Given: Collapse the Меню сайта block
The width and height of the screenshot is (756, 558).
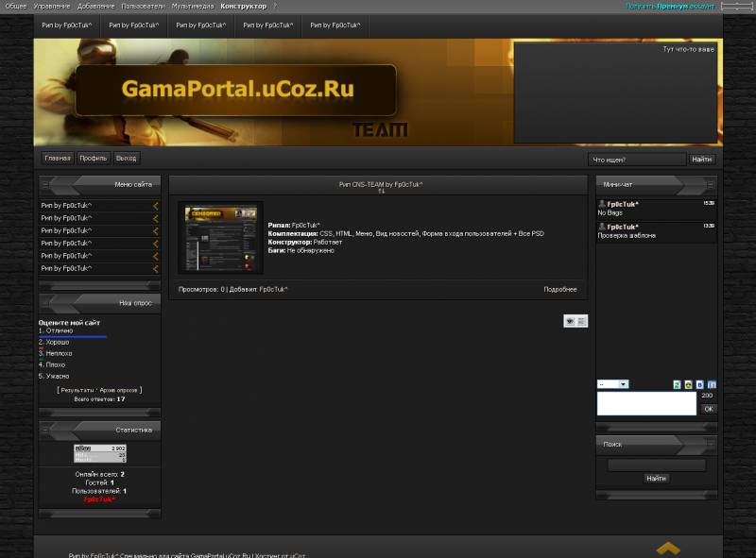Looking at the screenshot, I should coord(44,184).
